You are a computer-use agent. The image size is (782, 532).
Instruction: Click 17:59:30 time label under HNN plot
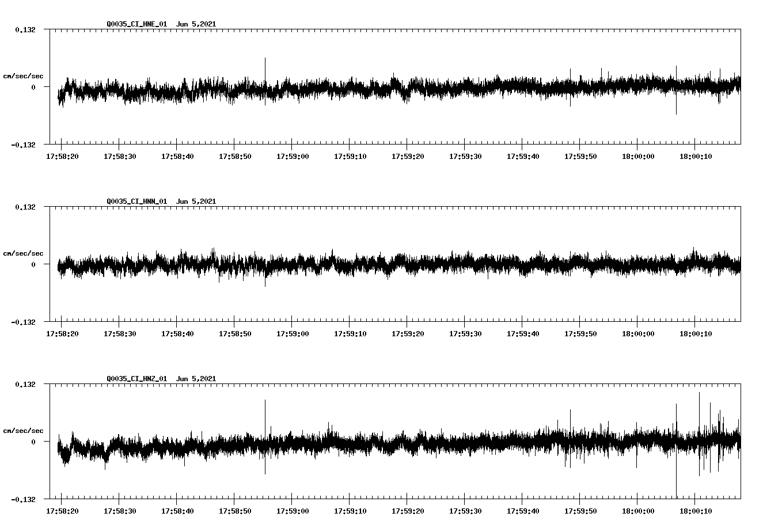click(465, 333)
